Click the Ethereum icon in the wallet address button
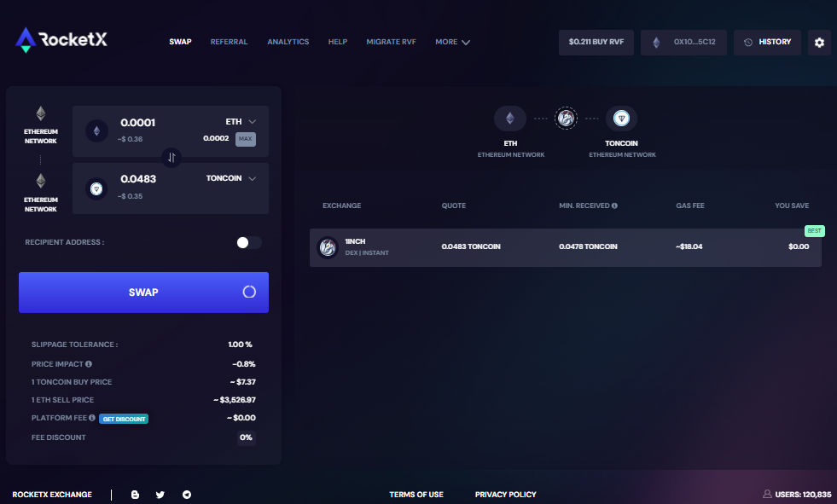837x504 pixels. point(657,42)
